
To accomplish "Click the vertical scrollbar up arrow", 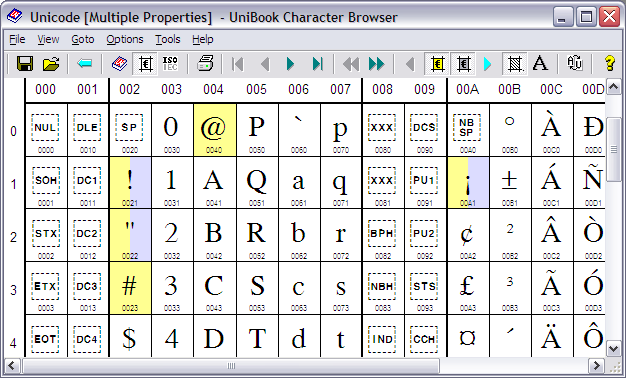I will (x=614, y=87).
